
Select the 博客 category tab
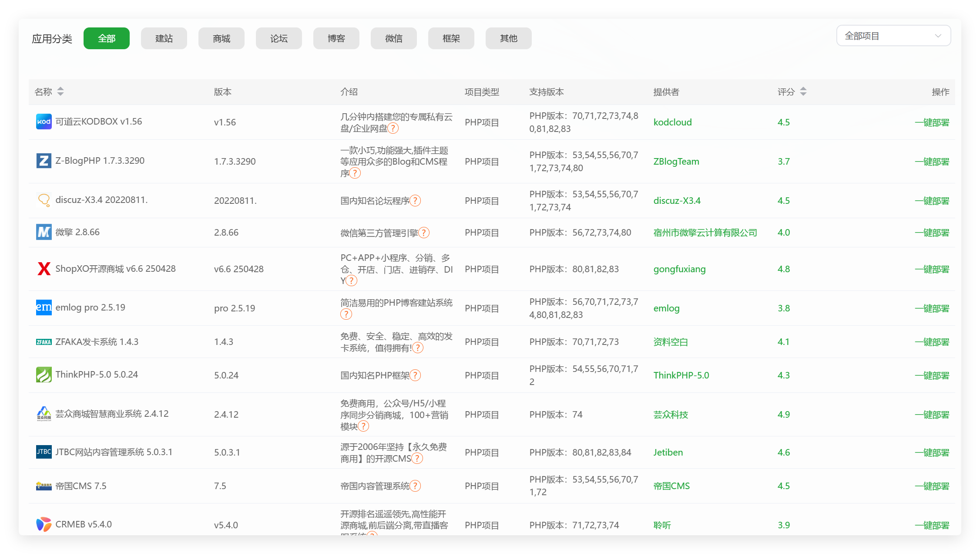(336, 38)
